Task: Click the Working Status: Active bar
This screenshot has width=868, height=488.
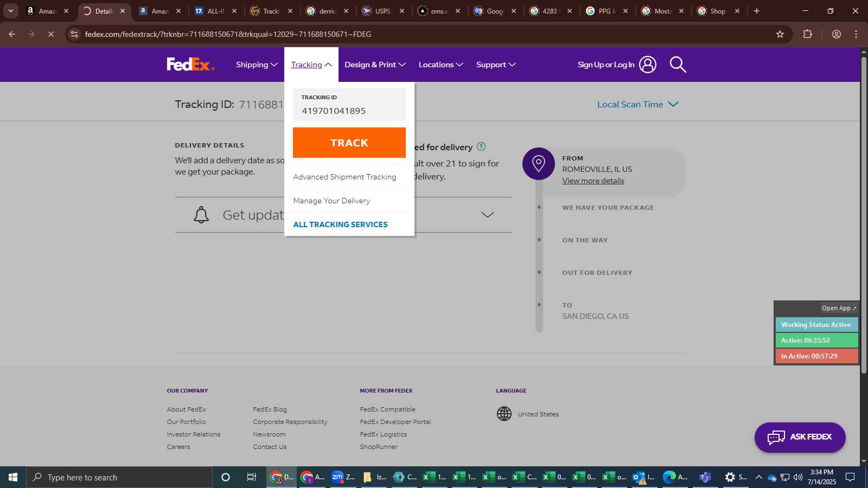Action: 816,325
